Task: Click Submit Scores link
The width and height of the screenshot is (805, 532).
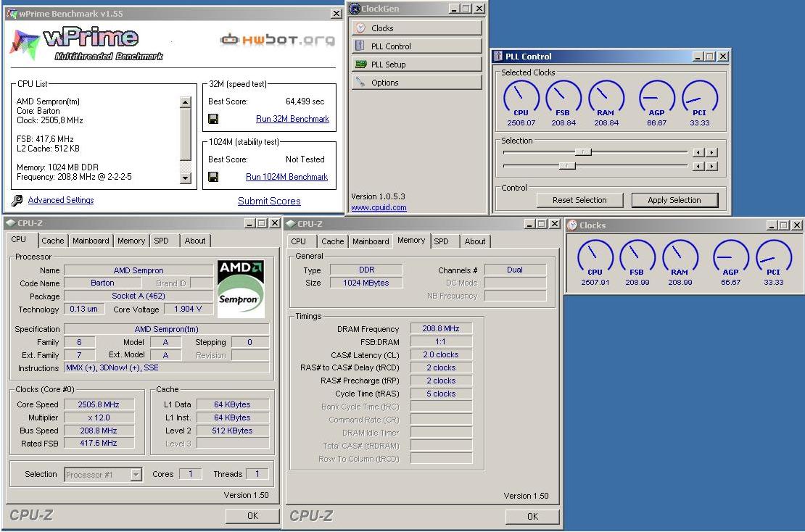Action: [269, 201]
